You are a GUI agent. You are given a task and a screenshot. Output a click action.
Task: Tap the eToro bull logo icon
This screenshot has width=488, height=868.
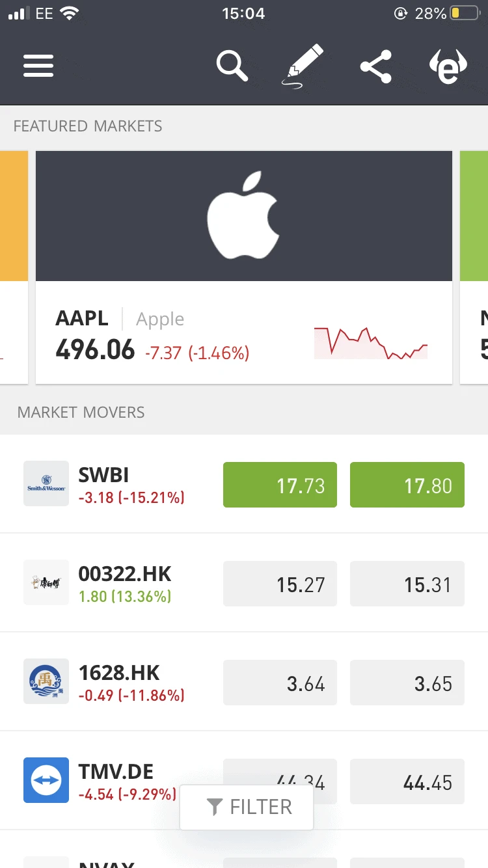(448, 66)
